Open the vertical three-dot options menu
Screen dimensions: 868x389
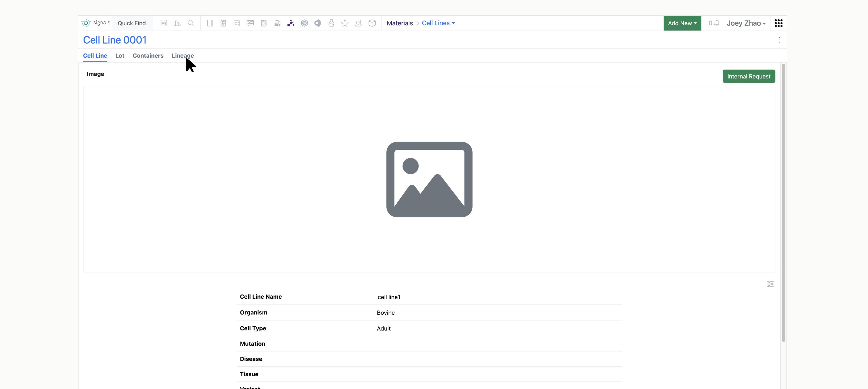pos(779,40)
